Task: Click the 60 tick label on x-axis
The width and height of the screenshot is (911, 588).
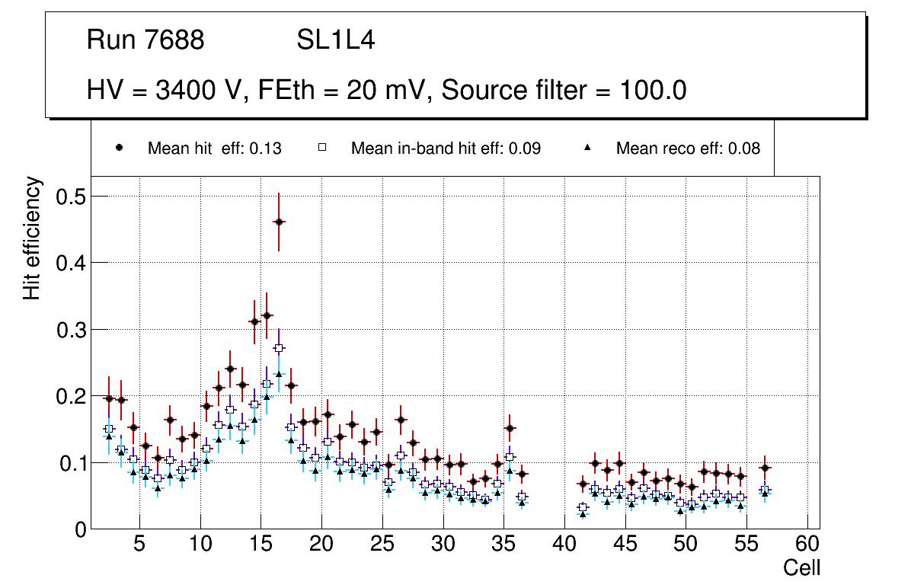Action: pos(807,544)
